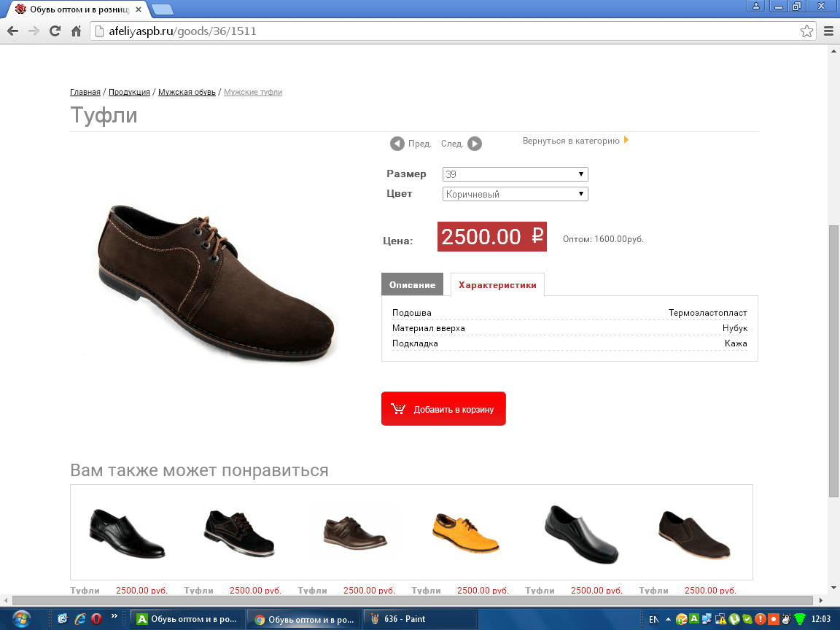Click the 2500.00 price badge
This screenshot has height=630, width=840.
point(491,236)
